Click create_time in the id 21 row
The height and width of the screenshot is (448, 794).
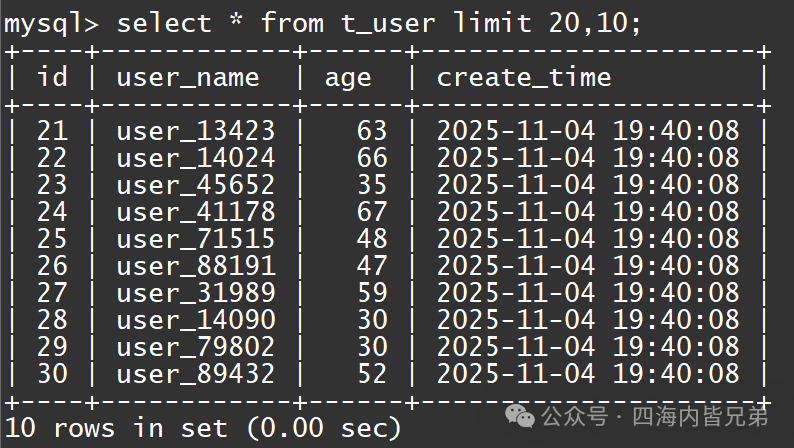tap(588, 131)
